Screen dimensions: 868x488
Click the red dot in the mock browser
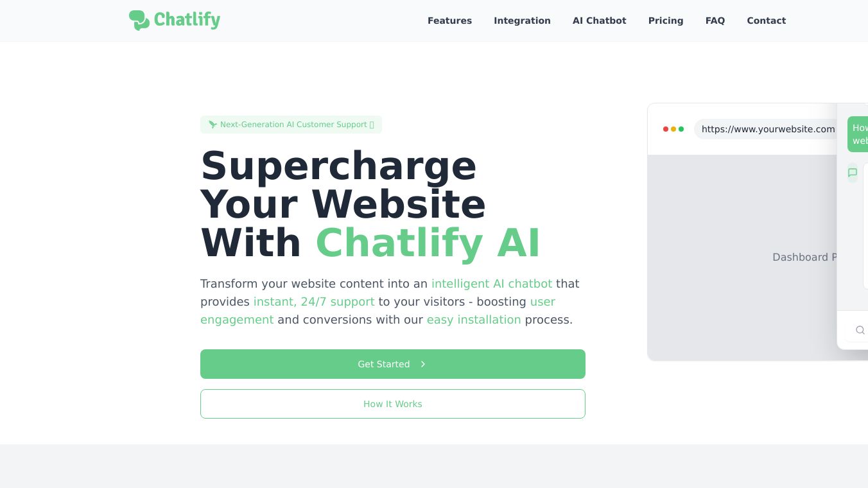[x=666, y=129]
